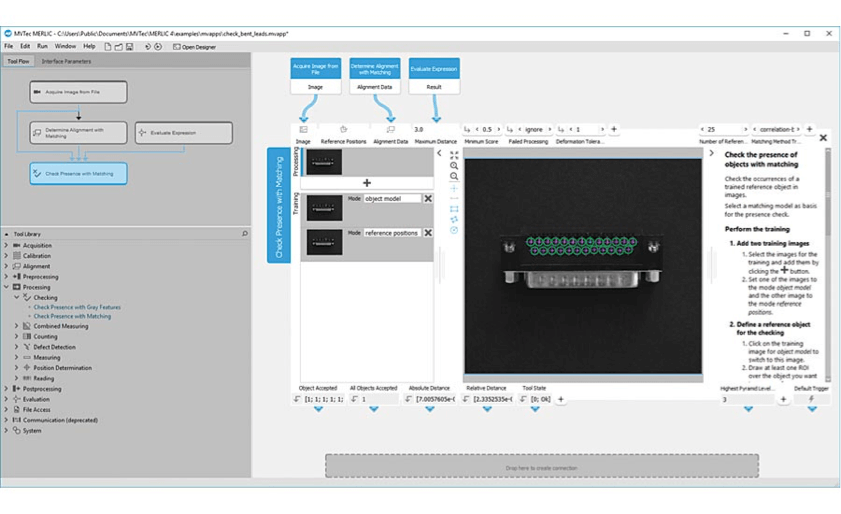Collapse the image list with left chevron
This screenshot has width=841, height=514.
(439, 153)
